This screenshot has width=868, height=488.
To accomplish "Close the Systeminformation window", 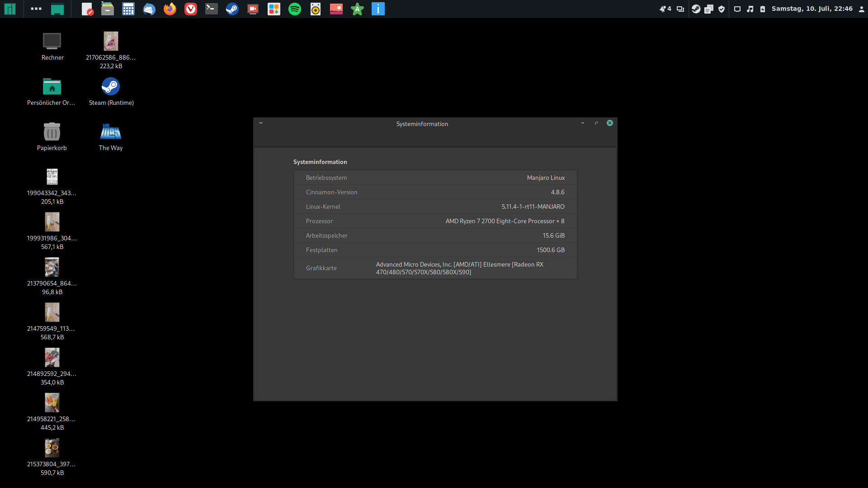I will [610, 123].
